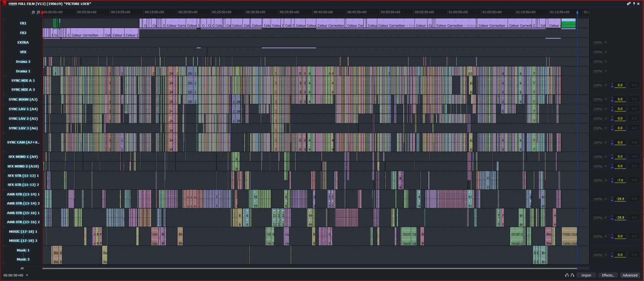The height and width of the screenshot is (281, 644).
Task: Click the Advanced button
Action: click(x=630, y=275)
